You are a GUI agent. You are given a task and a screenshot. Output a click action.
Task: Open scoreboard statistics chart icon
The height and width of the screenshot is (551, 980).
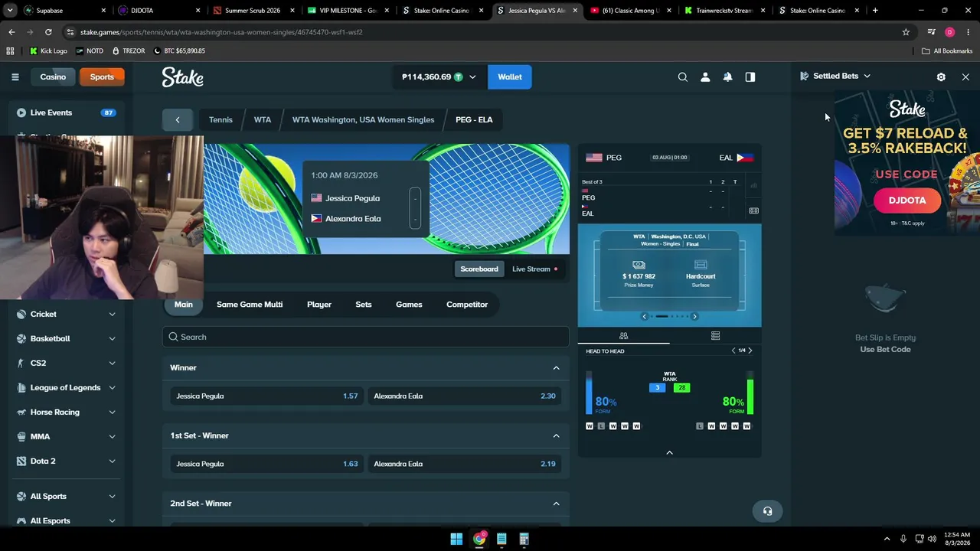coord(753,184)
